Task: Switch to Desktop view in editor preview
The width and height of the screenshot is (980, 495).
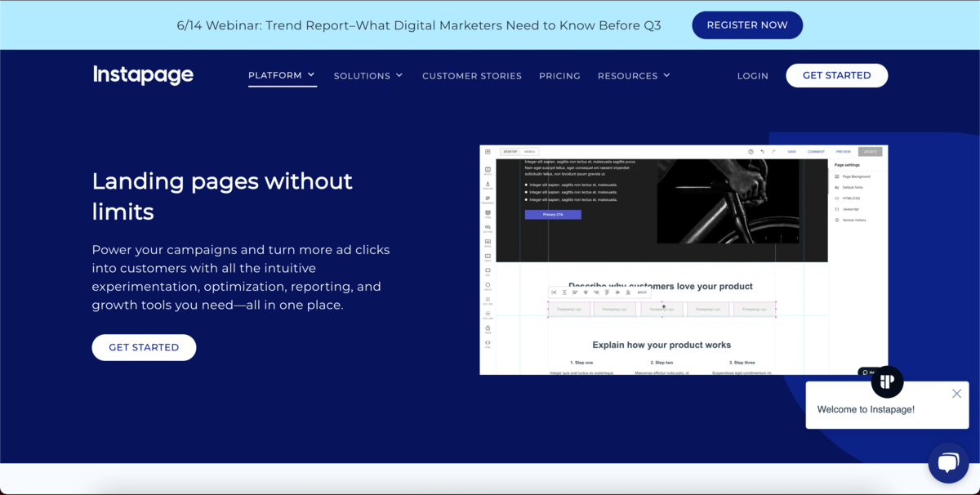Action: coord(510,152)
